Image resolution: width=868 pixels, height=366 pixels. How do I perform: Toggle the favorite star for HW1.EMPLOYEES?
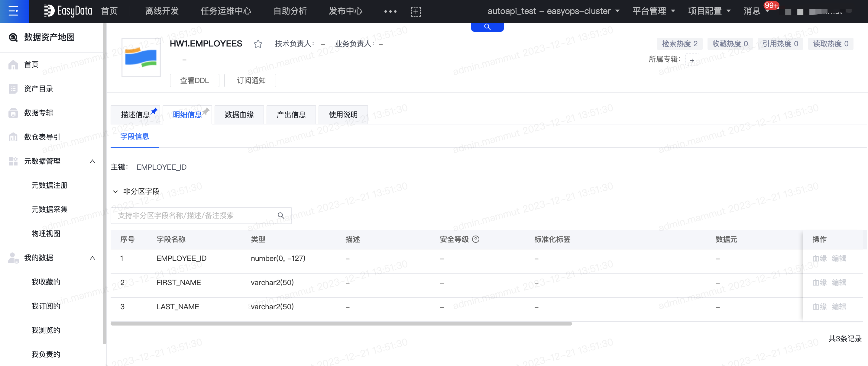(x=258, y=43)
